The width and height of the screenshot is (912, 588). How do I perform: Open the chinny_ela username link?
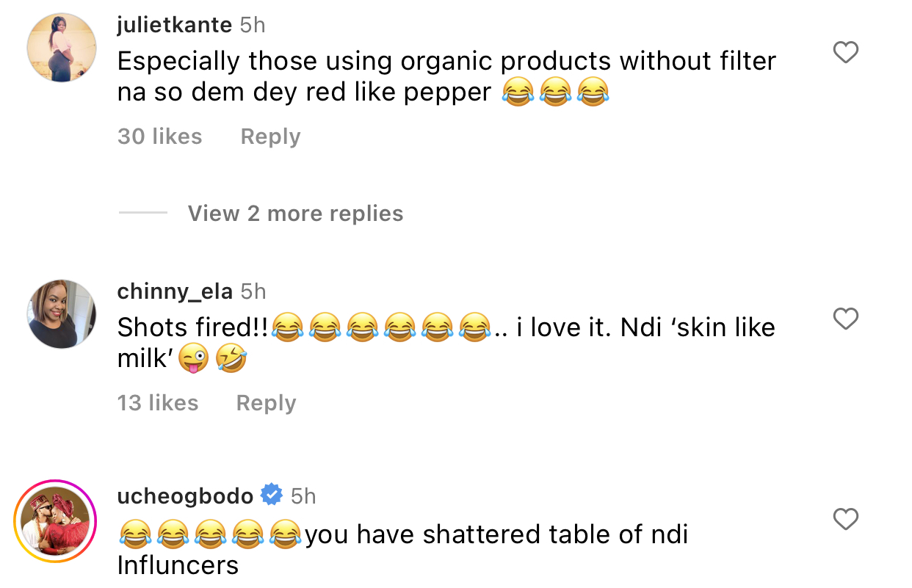[175, 291]
